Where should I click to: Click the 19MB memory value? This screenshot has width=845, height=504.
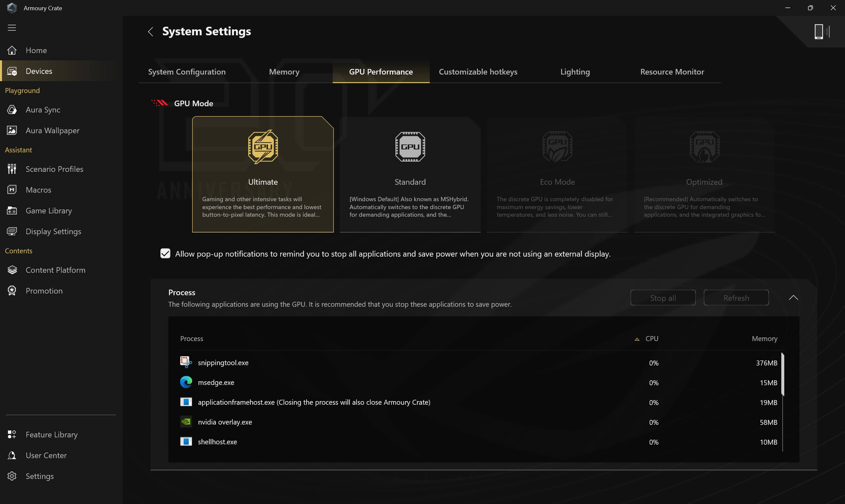tap(768, 402)
